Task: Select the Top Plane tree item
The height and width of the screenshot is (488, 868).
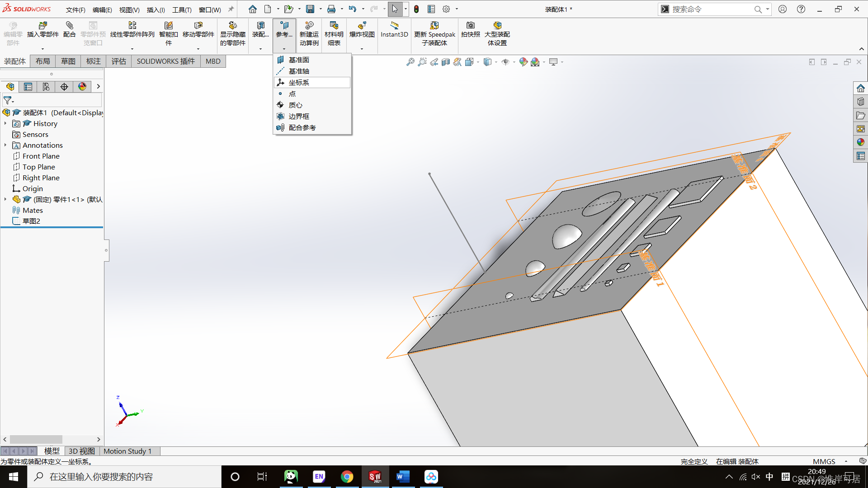Action: pyautogui.click(x=38, y=167)
